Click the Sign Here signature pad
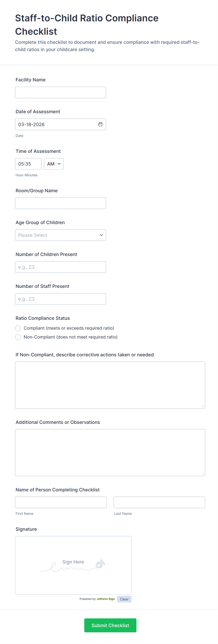 (x=73, y=575)
